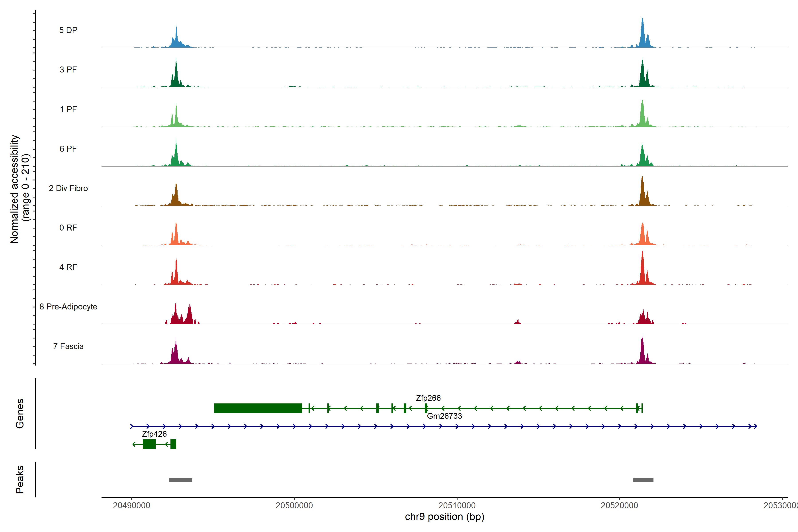Click the chr9 position axis title
The height and width of the screenshot is (532, 798).
point(444,517)
